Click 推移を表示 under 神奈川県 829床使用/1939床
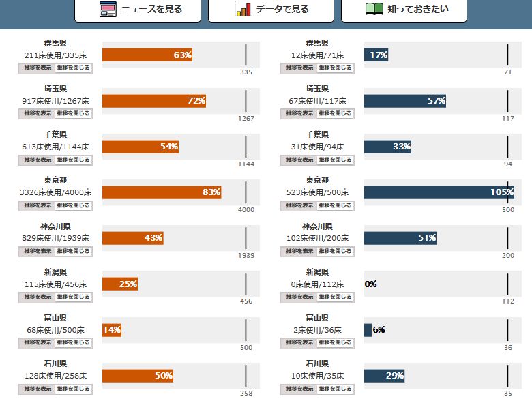This screenshot has height=399, width=532. point(37,251)
